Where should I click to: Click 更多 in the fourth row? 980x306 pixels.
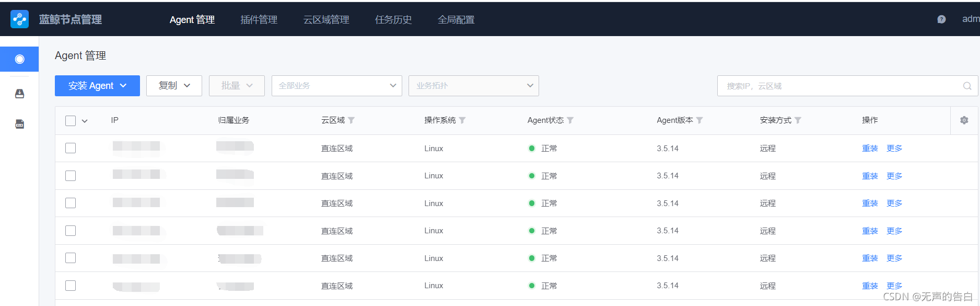894,231
